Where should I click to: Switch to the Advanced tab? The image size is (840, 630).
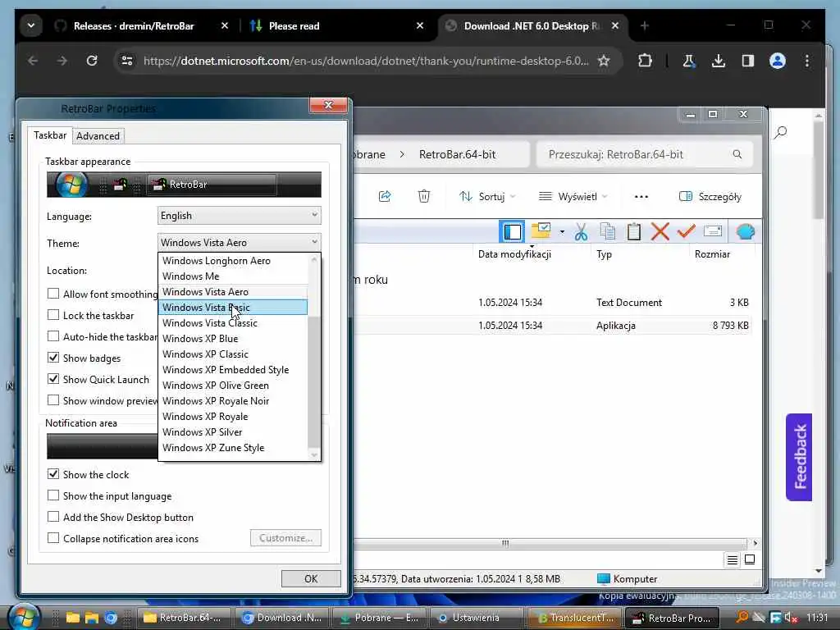(98, 136)
